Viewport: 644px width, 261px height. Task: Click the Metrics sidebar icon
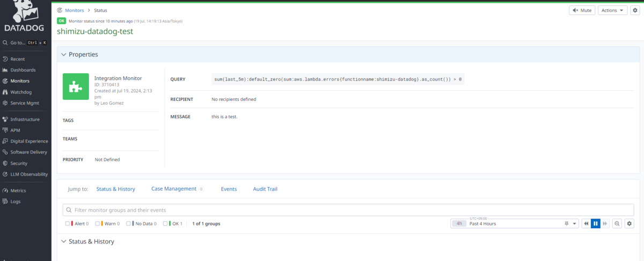coord(5,191)
